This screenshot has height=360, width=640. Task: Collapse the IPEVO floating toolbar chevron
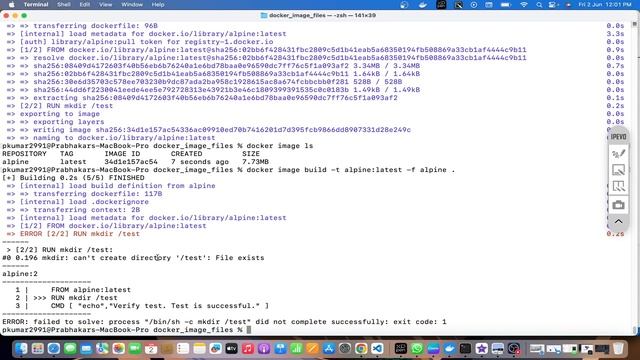(618, 221)
